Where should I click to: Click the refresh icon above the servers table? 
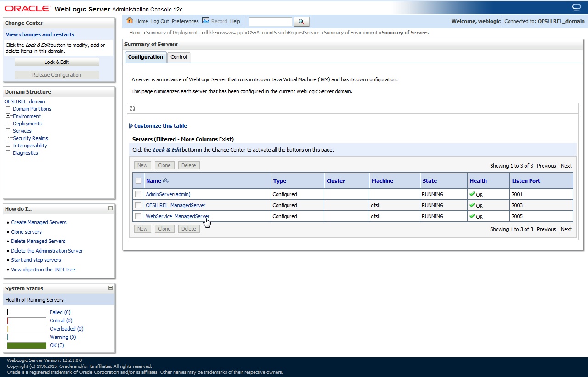click(132, 108)
